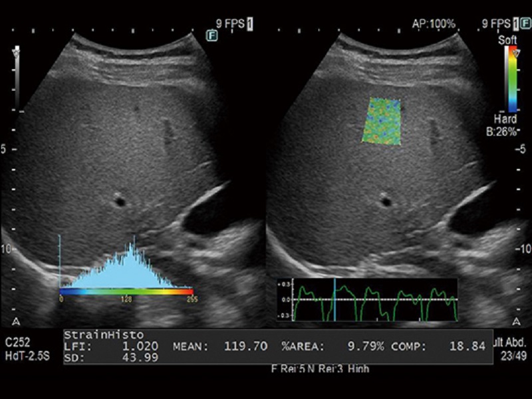Click the strain histogram graph
The image size is (532, 399).
[126, 269]
